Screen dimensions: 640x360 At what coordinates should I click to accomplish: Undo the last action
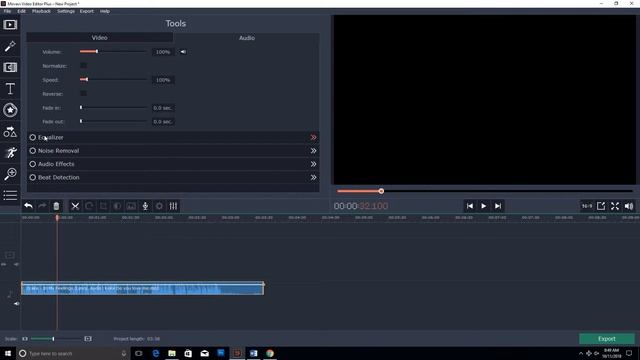(x=28, y=206)
